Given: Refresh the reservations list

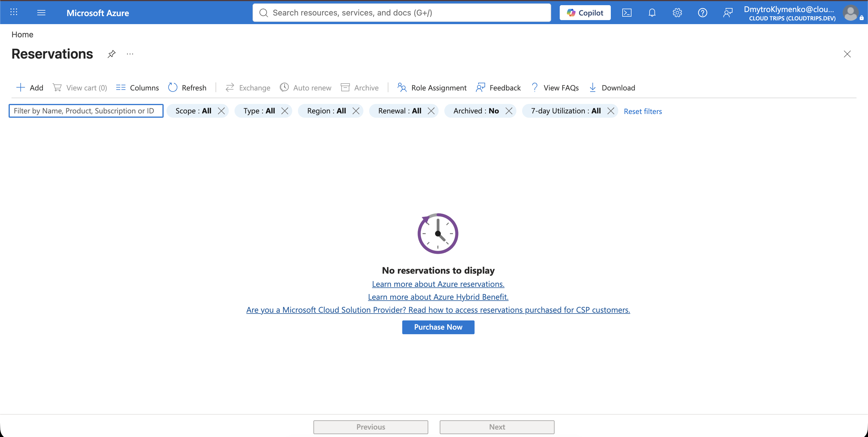Looking at the screenshot, I should point(187,88).
